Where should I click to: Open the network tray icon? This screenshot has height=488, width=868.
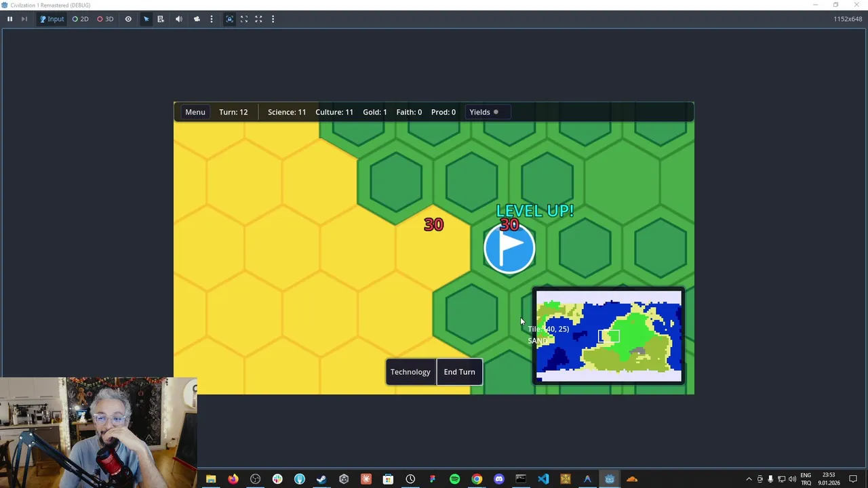coord(781,479)
